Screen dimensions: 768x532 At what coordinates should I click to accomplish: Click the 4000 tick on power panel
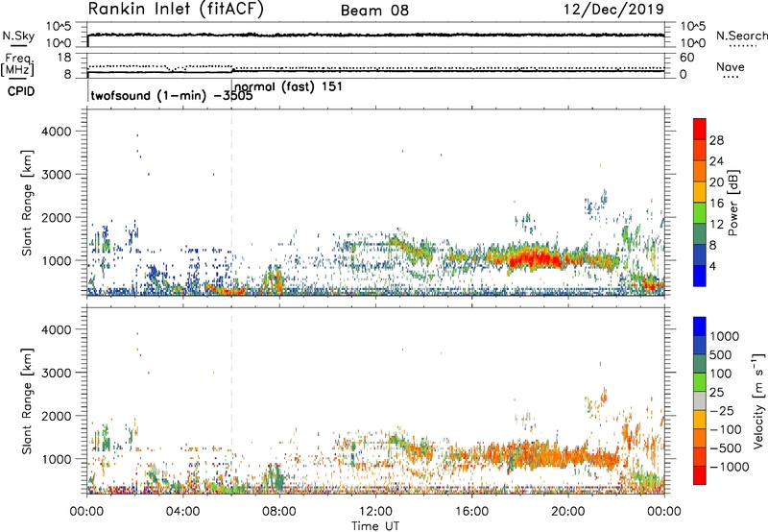pyautogui.click(x=57, y=132)
